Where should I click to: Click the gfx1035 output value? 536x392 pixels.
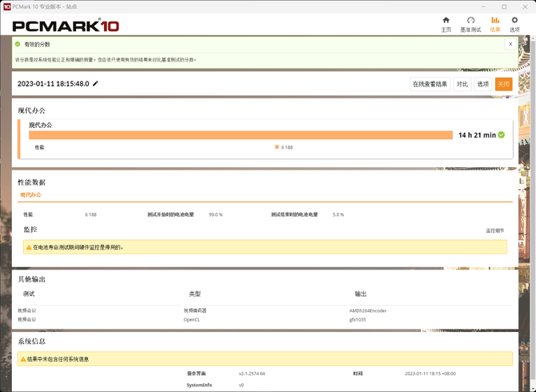(x=358, y=320)
